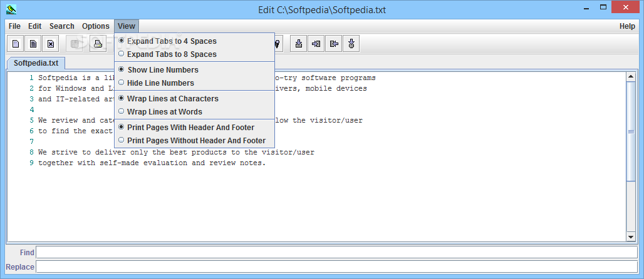This screenshot has height=279, width=644.
Task: Switch to the Softpedia.txt tab
Action: (36, 64)
